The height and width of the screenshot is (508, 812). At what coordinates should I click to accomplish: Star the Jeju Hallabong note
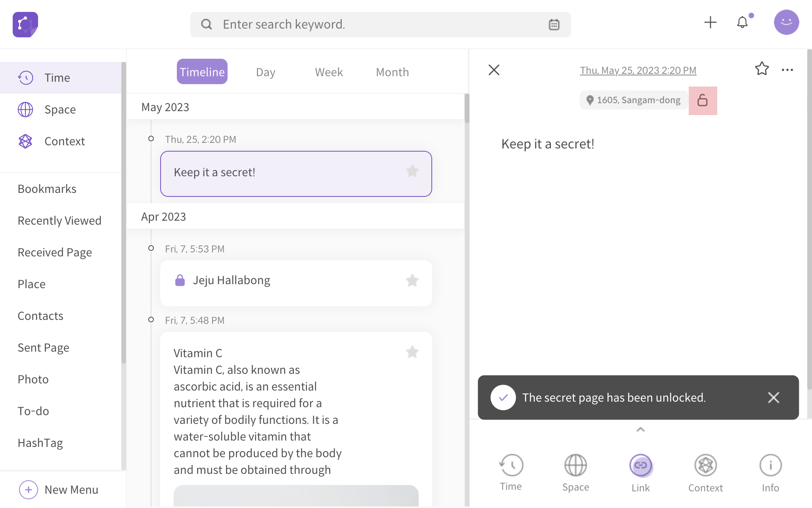[412, 281]
